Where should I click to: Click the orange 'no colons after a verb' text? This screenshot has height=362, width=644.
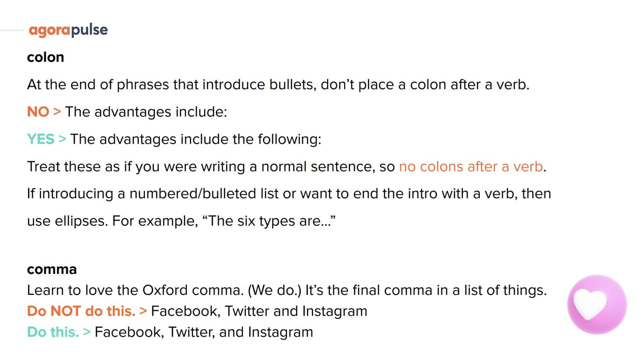471,167
